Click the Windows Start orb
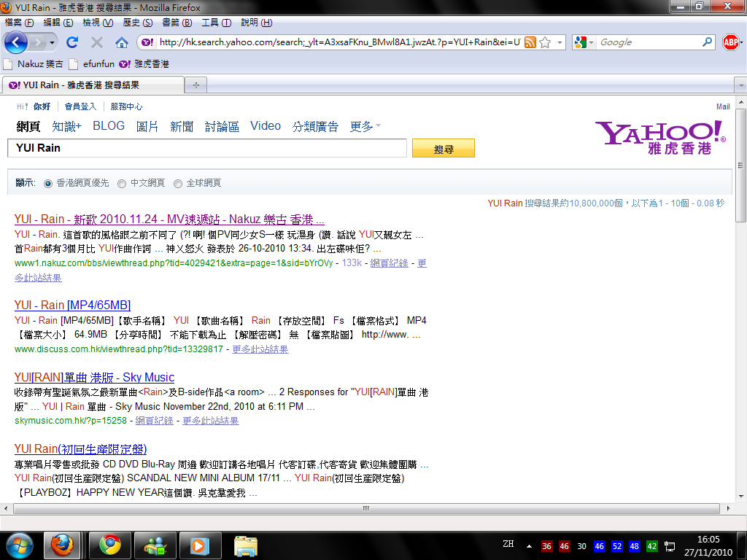Viewport: 747px width, 560px height. pos(19,545)
